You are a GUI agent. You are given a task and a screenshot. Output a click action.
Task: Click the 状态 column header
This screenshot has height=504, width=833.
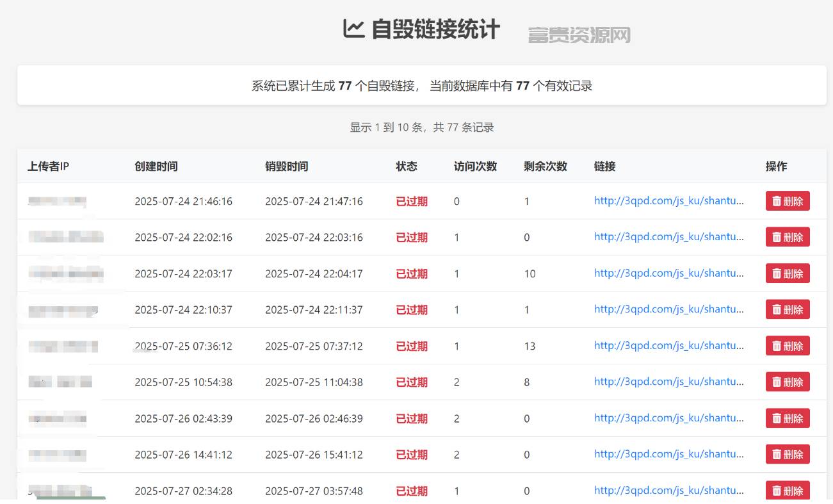[x=407, y=166]
